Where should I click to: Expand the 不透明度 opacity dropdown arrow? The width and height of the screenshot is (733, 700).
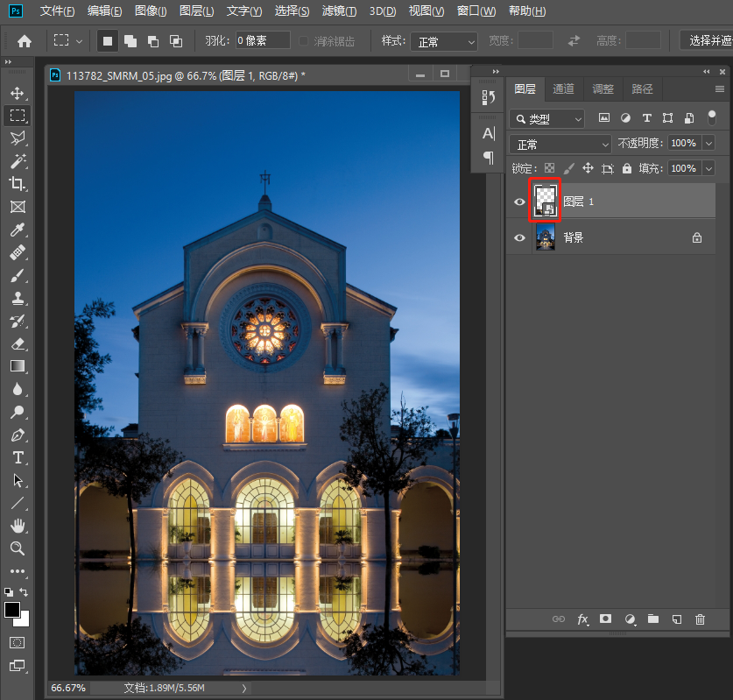(x=708, y=144)
